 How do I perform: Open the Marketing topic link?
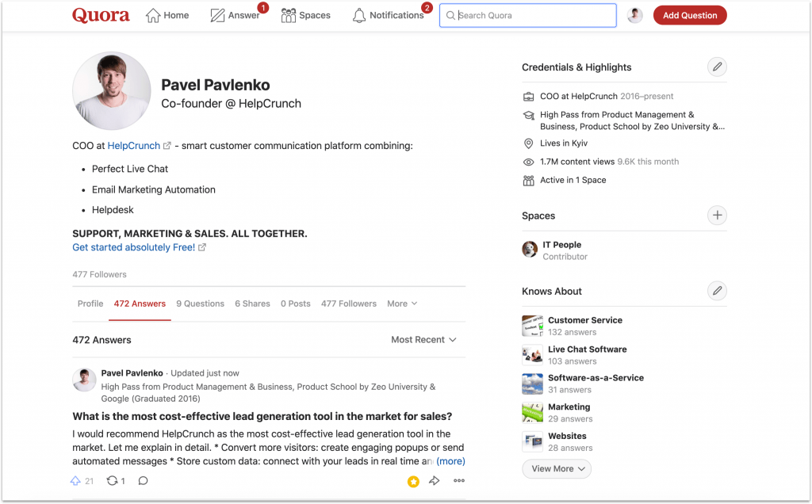[x=569, y=407]
